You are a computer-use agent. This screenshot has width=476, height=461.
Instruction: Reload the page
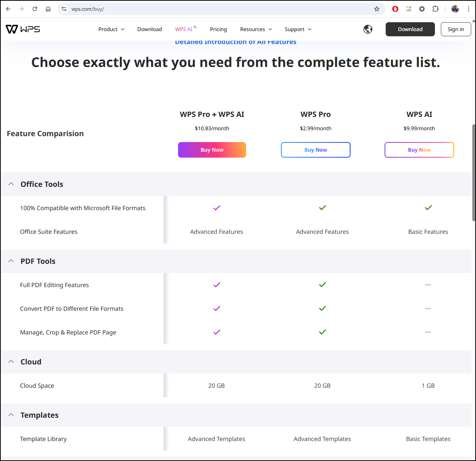35,9
